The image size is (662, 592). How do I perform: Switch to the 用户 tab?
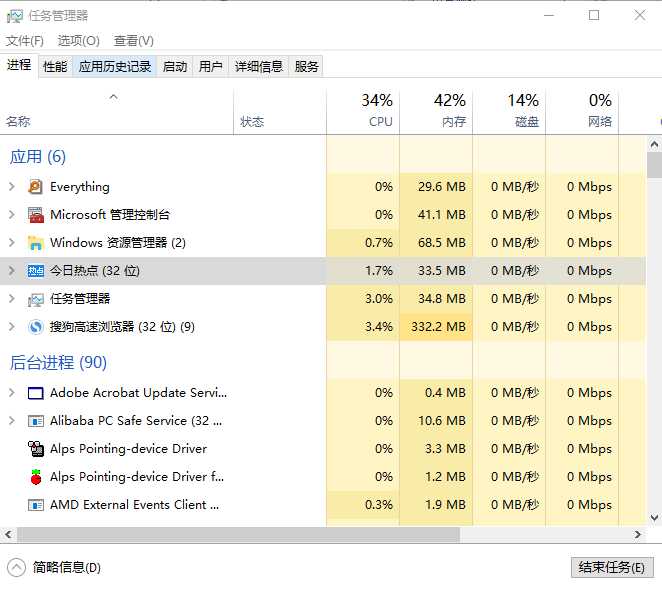coord(210,66)
